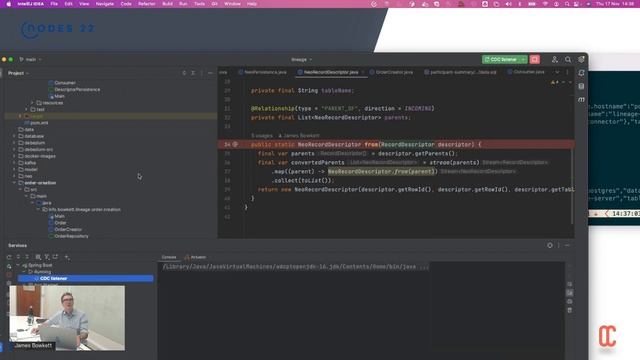
Task: Expand the resources folder
Action: click(32, 103)
